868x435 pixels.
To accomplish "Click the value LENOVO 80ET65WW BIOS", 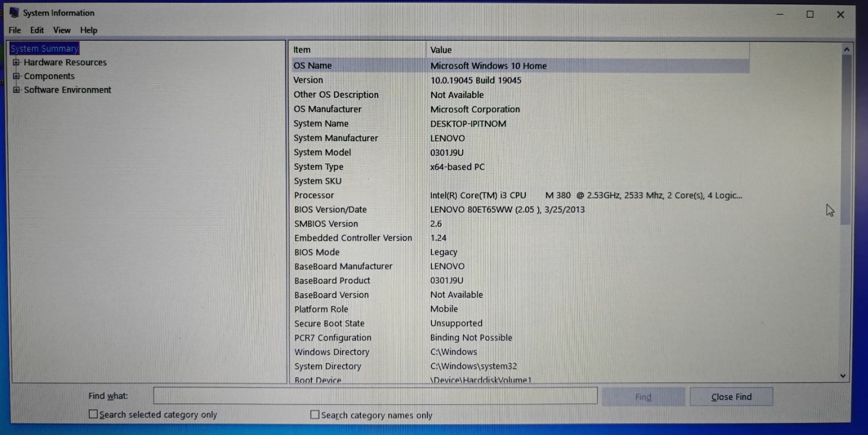I will point(507,209).
